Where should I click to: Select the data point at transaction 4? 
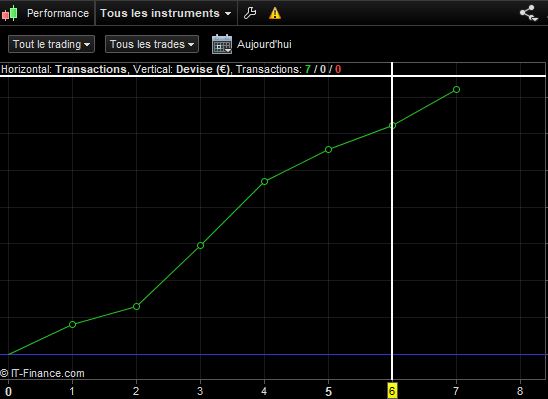click(265, 181)
